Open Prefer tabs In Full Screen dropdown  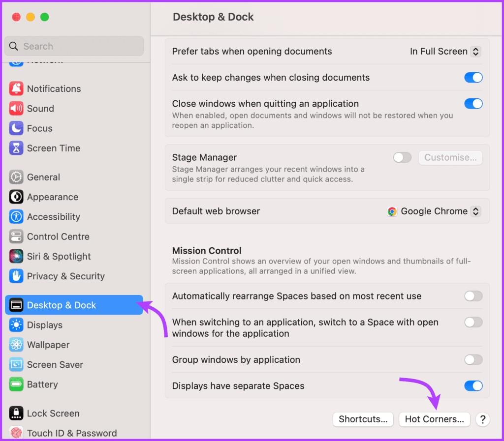[x=445, y=51]
